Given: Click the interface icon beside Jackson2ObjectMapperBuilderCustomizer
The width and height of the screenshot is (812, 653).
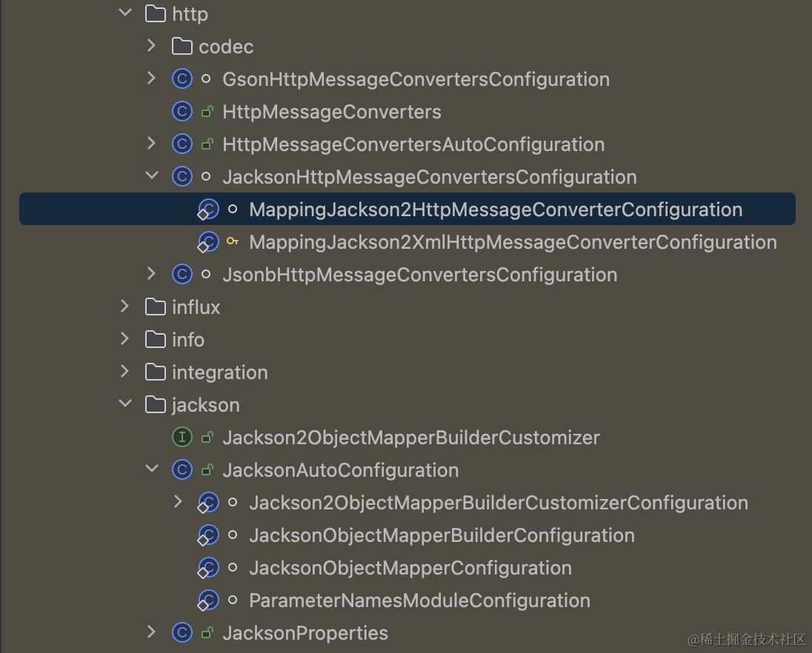Looking at the screenshot, I should 182,437.
